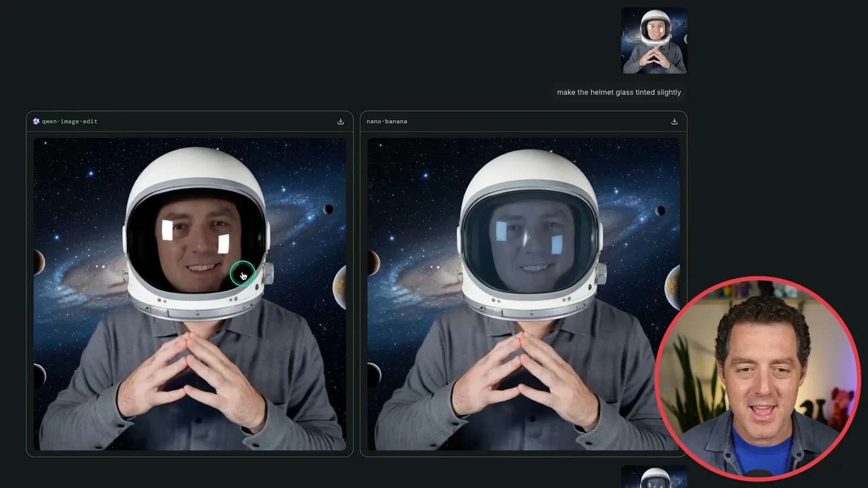Select the nano-banana model label

pyautogui.click(x=387, y=121)
